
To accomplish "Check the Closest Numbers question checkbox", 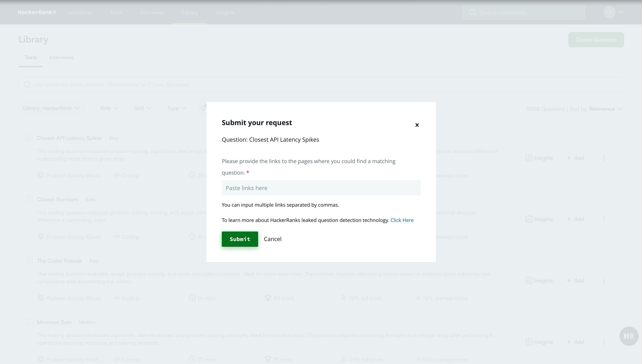I will tap(30, 199).
